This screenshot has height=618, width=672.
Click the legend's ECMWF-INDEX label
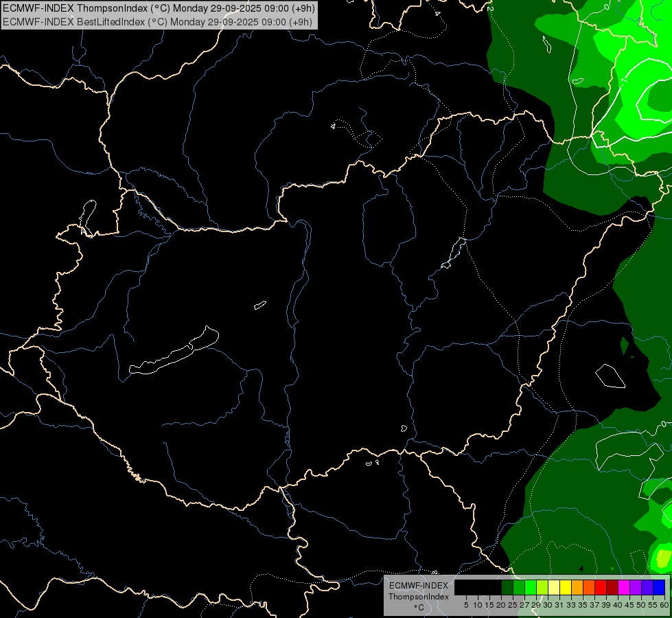click(419, 586)
